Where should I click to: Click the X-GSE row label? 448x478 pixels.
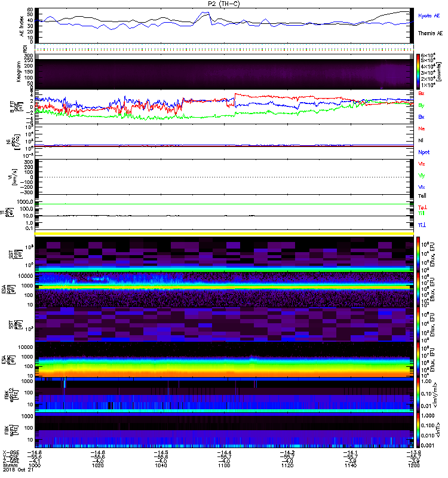[11, 453]
